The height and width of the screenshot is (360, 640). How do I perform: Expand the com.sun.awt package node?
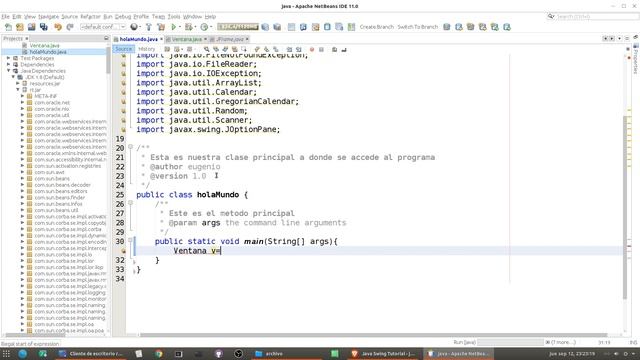click(x=22, y=172)
